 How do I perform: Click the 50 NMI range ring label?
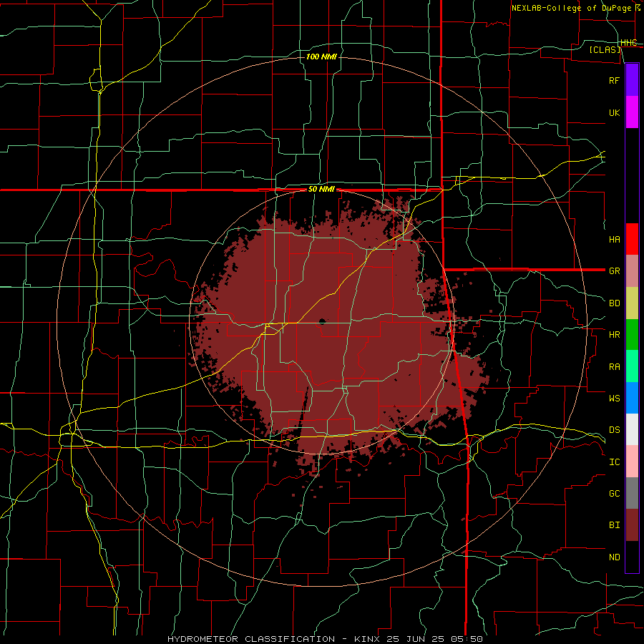[321, 190]
